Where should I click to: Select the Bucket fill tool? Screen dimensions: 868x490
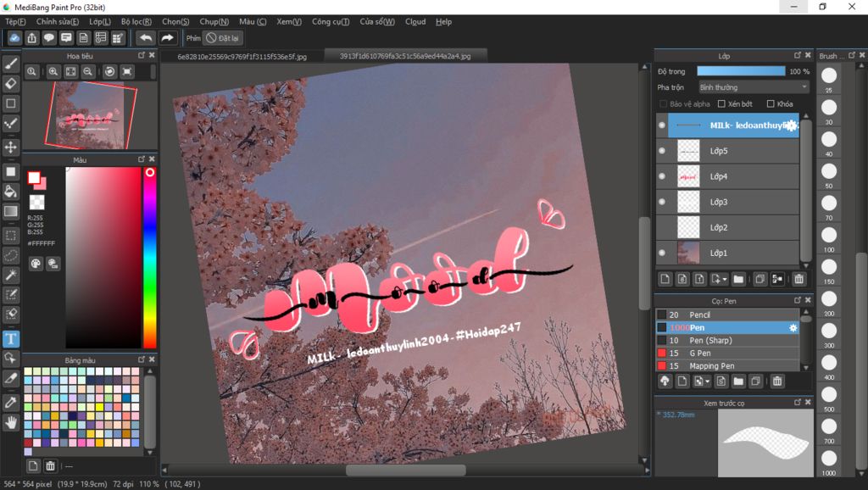[10, 192]
